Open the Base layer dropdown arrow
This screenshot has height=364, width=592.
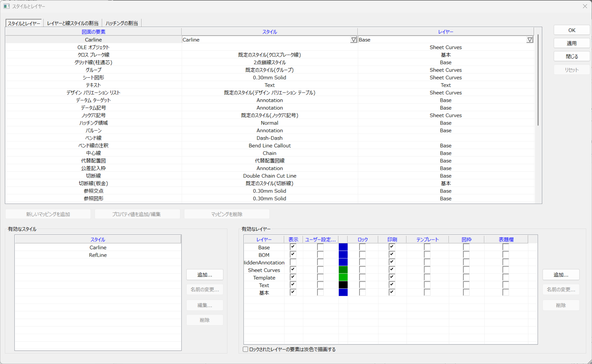(530, 40)
